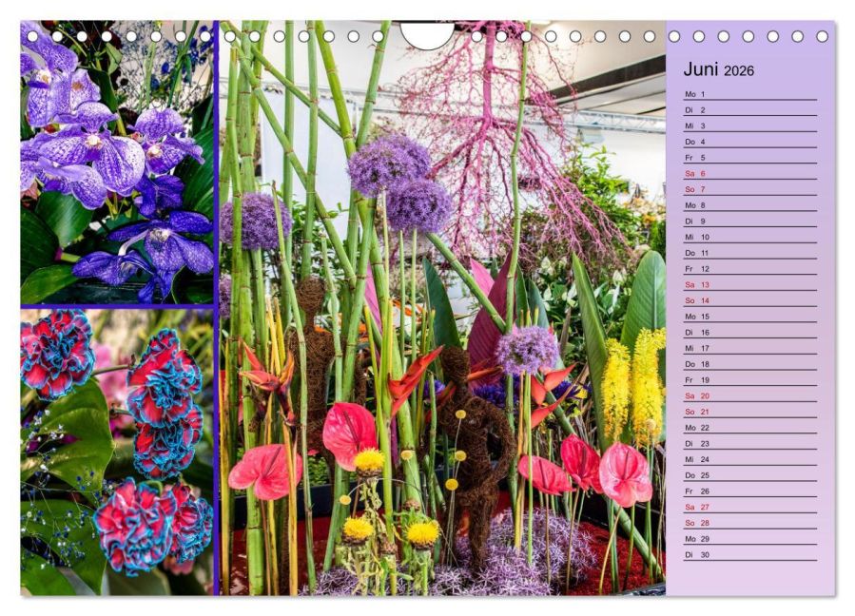Click the Juni 2026 month heading
The height and width of the screenshot is (616, 855).
coord(718,70)
